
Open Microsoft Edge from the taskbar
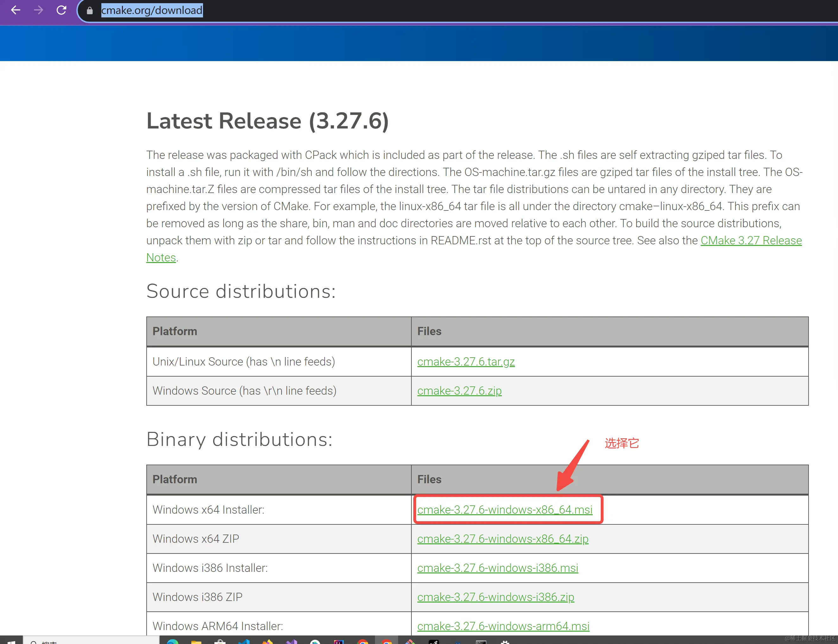click(x=173, y=642)
